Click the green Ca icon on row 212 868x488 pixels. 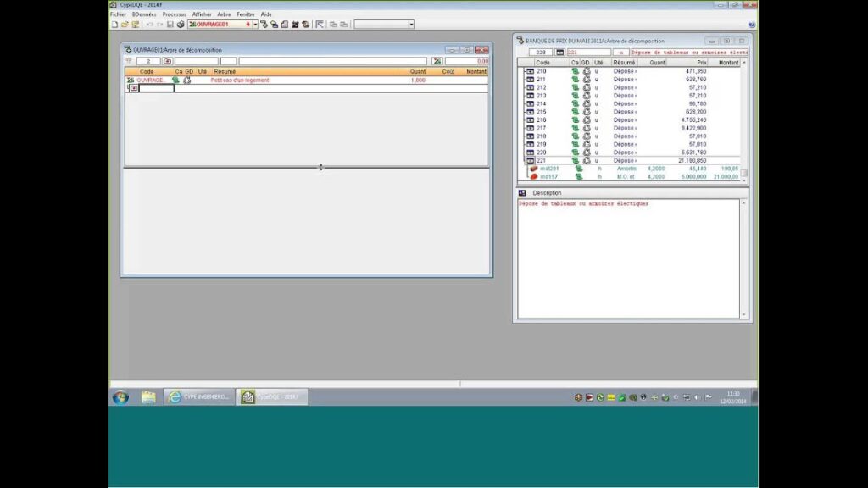[x=576, y=87]
